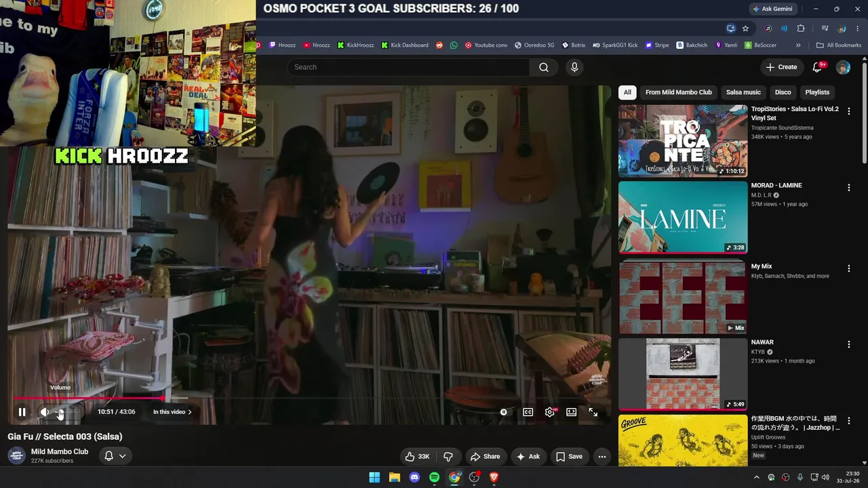
Task: Search with your voice microphone
Action: click(x=574, y=67)
